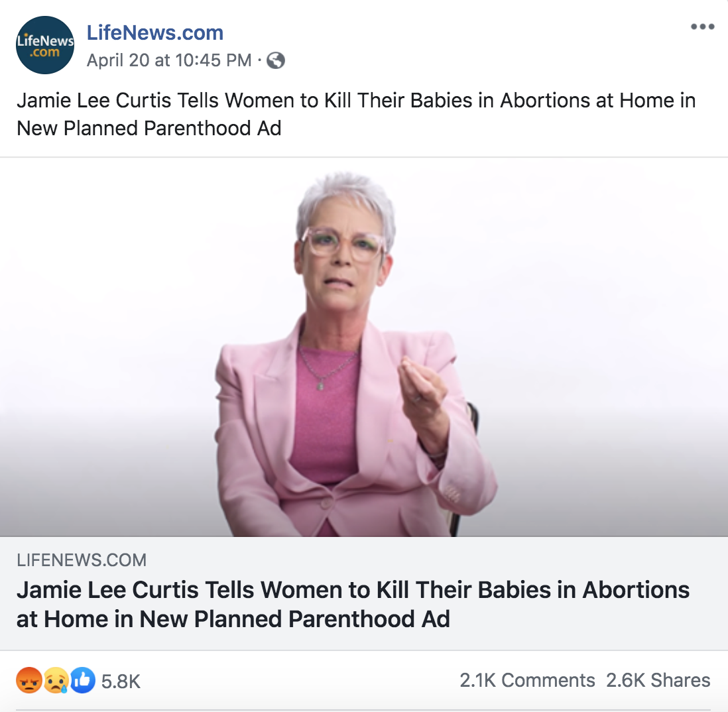Open the LifeNews.com page name link
This screenshot has width=728, height=712.
[x=155, y=32]
